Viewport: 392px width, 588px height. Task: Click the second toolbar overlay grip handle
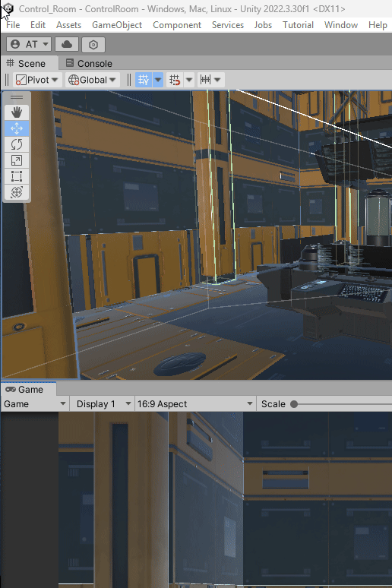point(128,80)
